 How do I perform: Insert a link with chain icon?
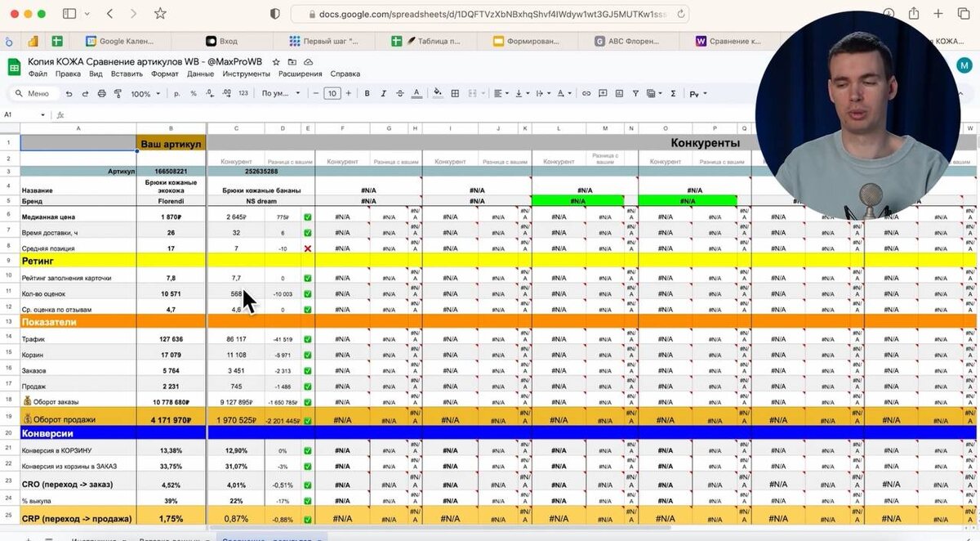tap(586, 94)
